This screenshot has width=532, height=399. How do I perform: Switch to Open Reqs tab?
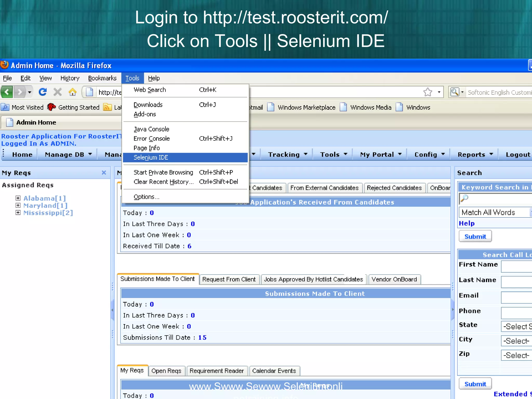coord(166,371)
